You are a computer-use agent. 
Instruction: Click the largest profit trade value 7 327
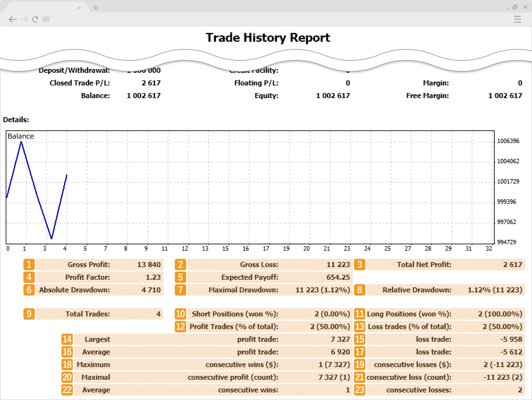[x=340, y=339]
